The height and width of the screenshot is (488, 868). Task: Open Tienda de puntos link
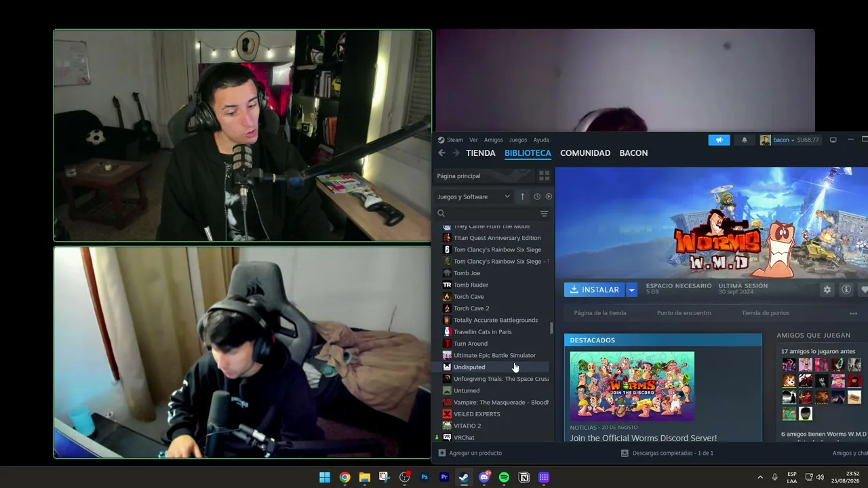click(766, 313)
